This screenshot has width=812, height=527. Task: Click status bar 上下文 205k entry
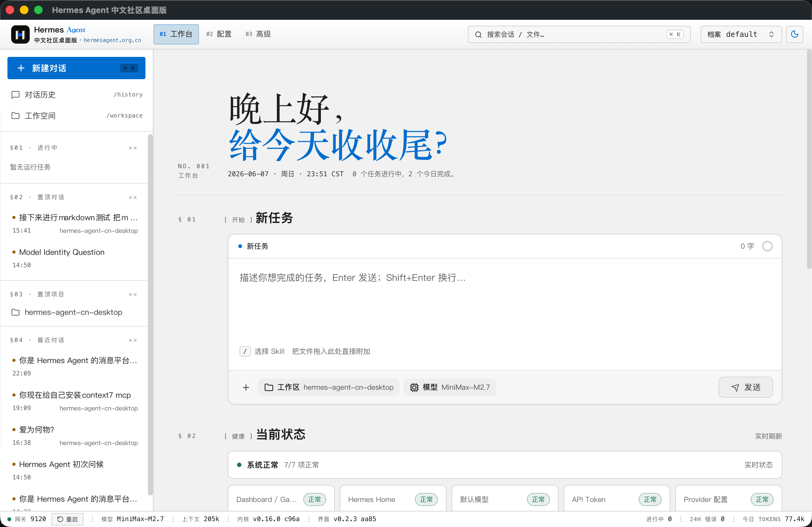click(201, 519)
